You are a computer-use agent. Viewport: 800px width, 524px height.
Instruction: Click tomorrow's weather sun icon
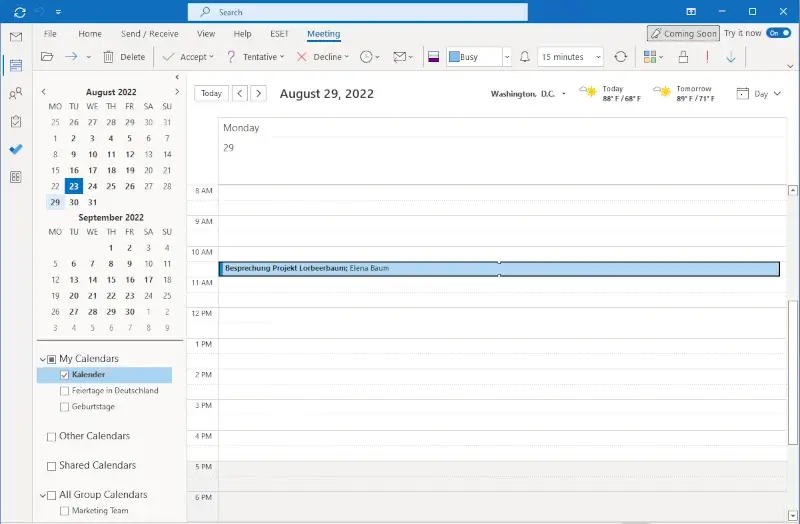(x=662, y=91)
